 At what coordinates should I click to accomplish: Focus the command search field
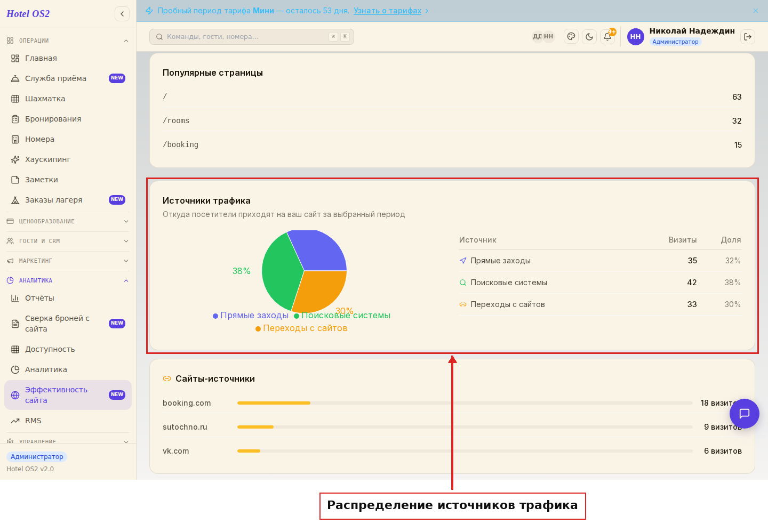pos(252,37)
